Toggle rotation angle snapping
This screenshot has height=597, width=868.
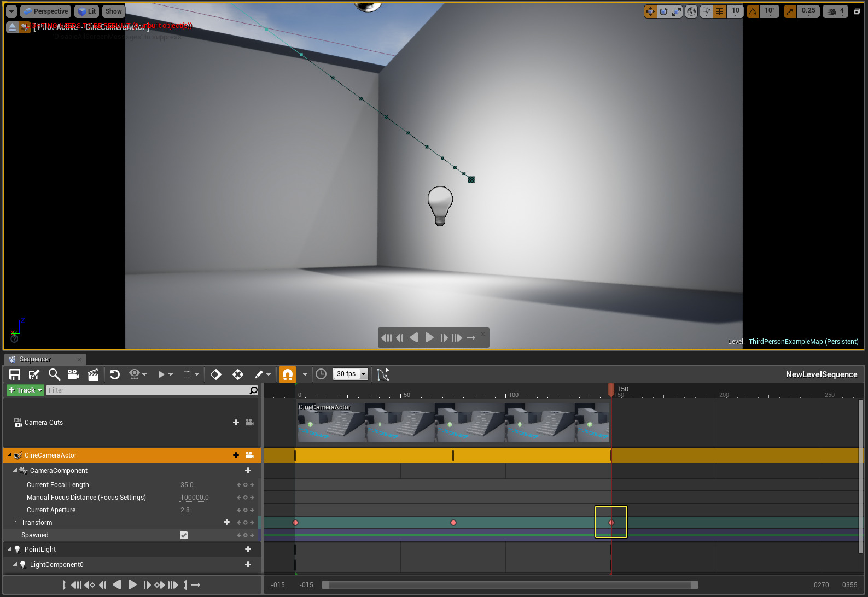pos(753,11)
